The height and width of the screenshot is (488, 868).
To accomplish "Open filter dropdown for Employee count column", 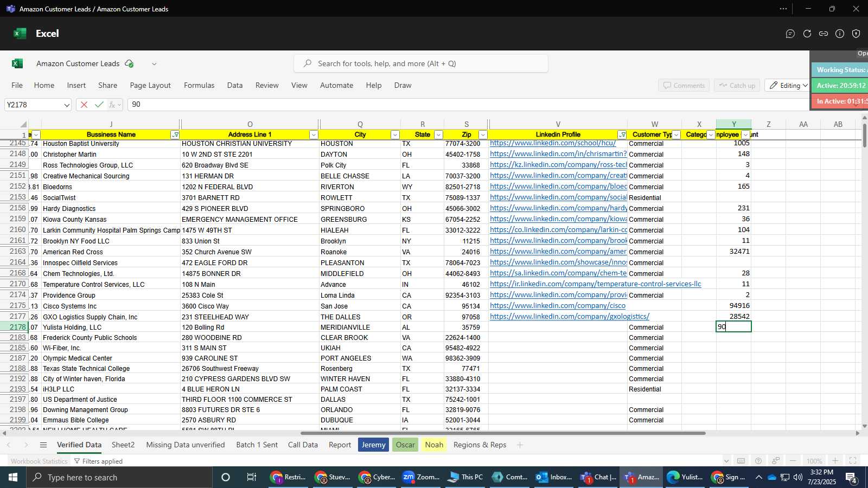I will (x=745, y=134).
